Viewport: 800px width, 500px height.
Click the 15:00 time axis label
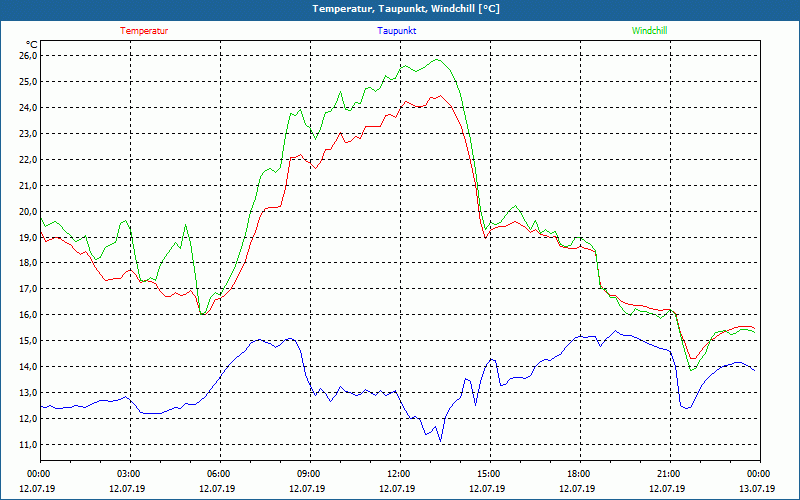(487, 474)
